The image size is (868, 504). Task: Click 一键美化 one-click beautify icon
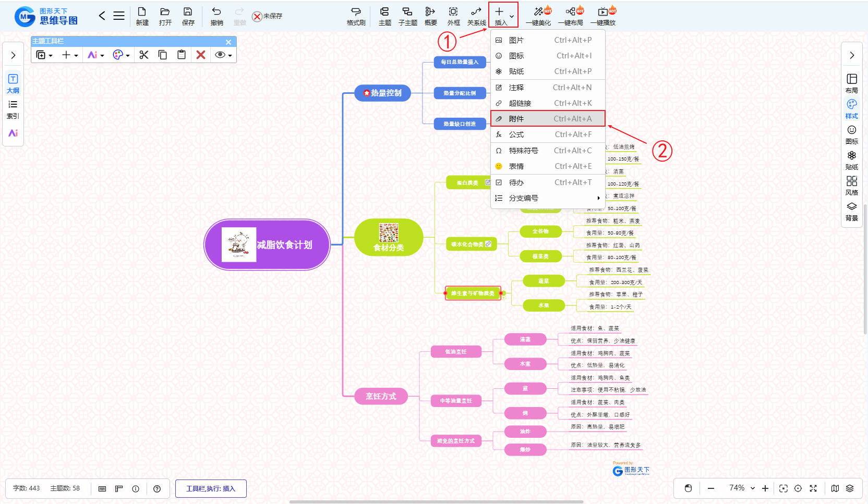click(x=538, y=16)
